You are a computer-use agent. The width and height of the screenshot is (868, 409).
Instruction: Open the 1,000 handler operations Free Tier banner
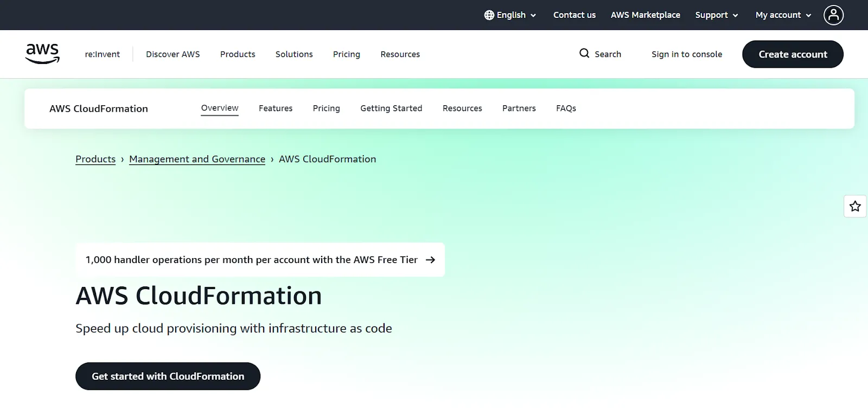[x=260, y=260]
